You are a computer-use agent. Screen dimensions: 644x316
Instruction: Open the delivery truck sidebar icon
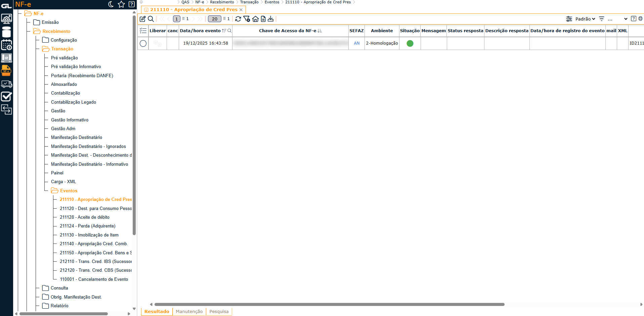[6, 84]
